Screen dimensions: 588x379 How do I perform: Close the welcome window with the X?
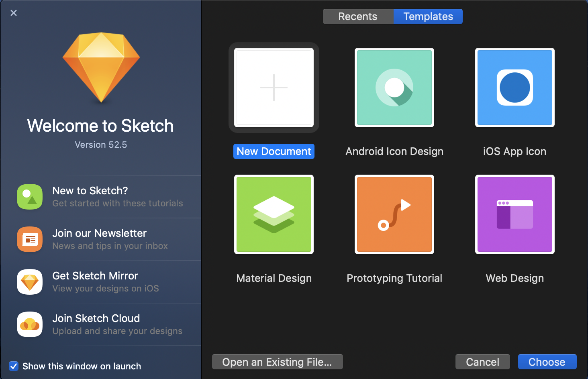14,13
